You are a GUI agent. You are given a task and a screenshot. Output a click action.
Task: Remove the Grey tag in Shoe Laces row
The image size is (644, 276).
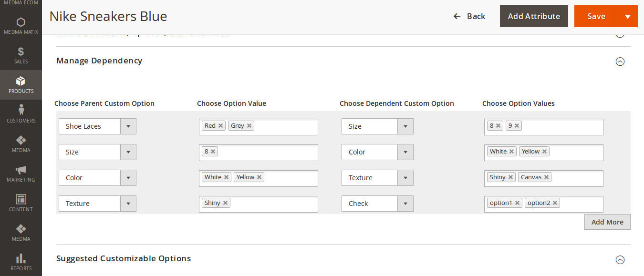[249, 126]
